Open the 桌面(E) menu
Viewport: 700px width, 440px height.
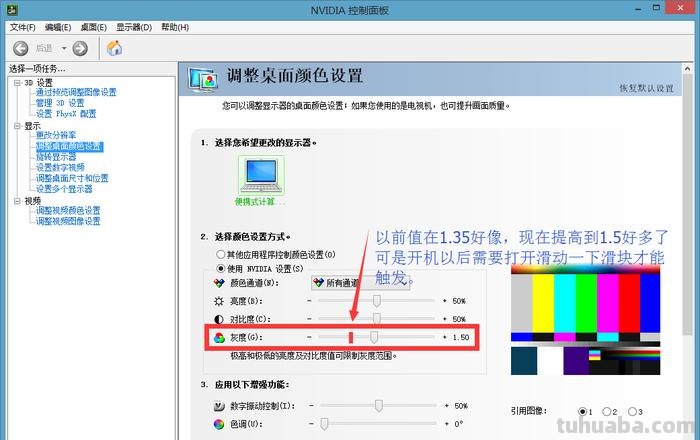(93, 27)
